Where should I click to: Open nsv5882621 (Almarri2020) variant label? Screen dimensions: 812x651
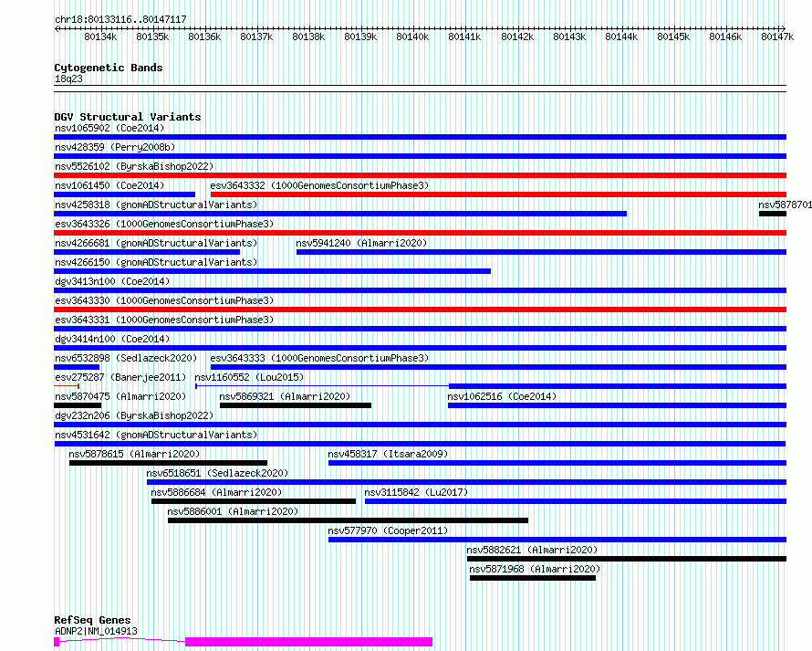532,550
